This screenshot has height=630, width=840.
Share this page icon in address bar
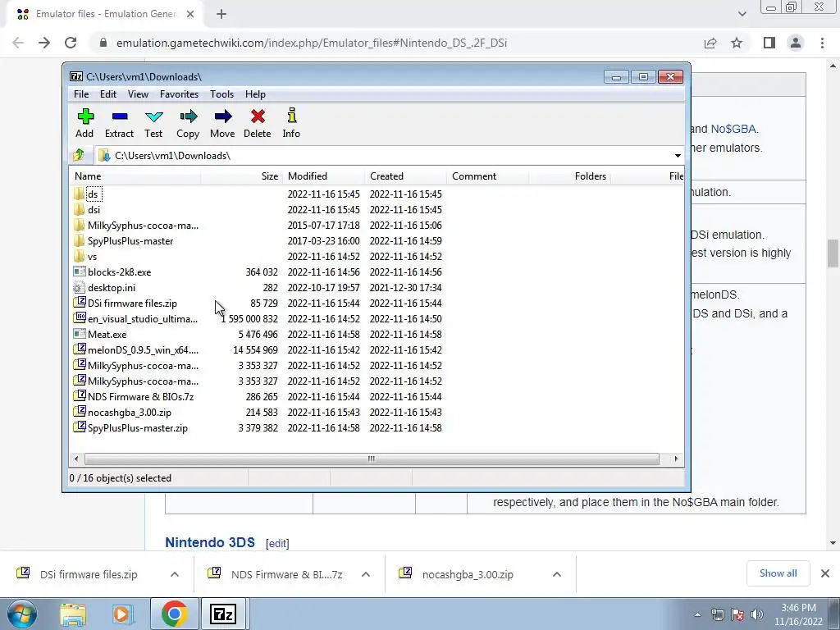pos(710,43)
